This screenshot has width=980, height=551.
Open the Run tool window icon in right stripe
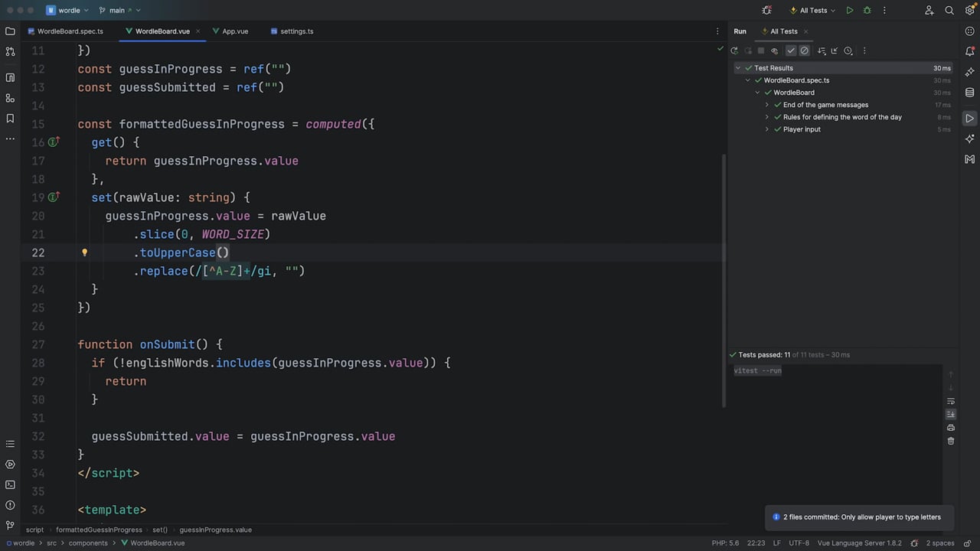(x=970, y=119)
